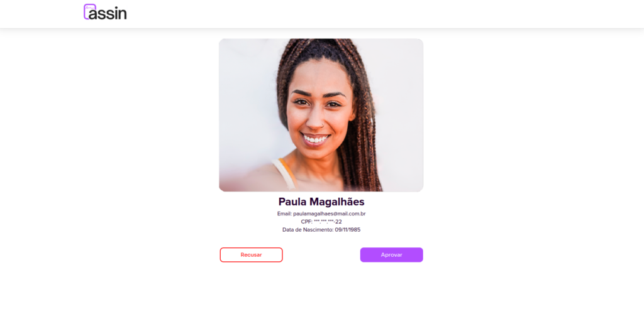
Task: Click the woman's smile in the photo
Action: [x=316, y=139]
